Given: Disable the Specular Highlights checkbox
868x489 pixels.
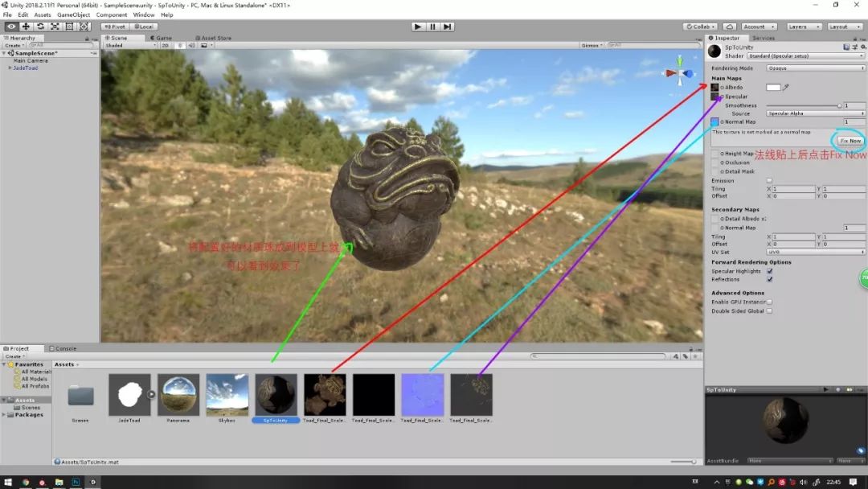Looking at the screenshot, I should (769, 271).
